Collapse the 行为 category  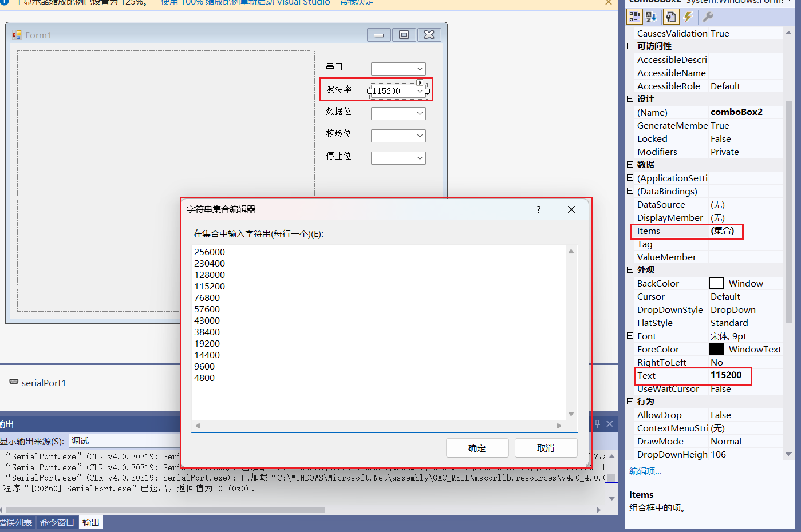630,402
